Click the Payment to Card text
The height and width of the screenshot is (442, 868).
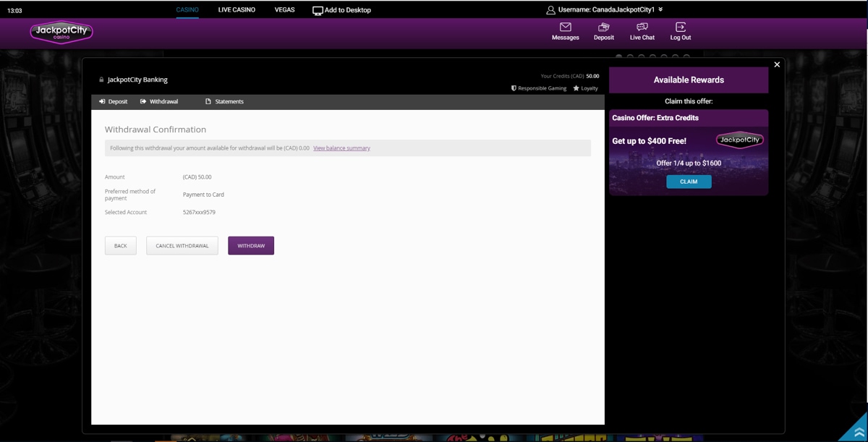click(203, 195)
